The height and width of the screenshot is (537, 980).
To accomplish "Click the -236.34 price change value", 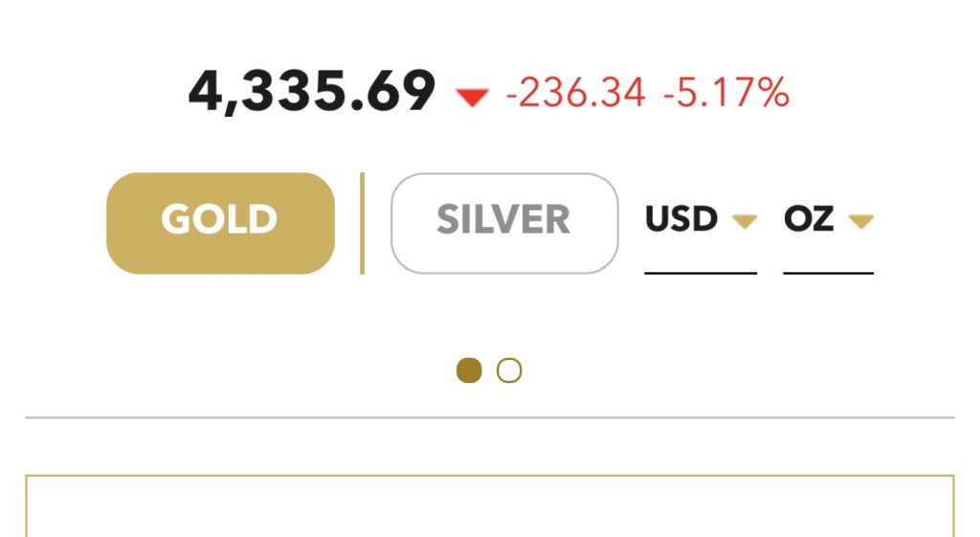I will [x=575, y=94].
